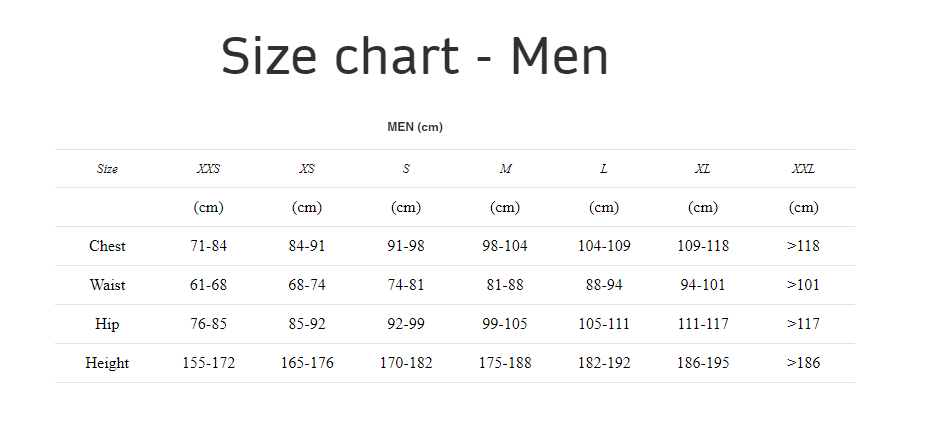Click the Waist row label
This screenshot has width=925, height=421.
[x=107, y=285]
